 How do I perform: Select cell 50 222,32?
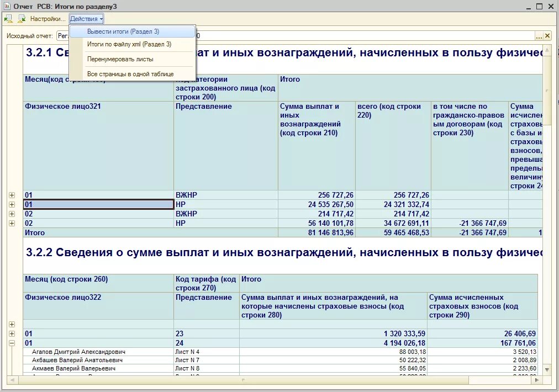(x=333, y=360)
